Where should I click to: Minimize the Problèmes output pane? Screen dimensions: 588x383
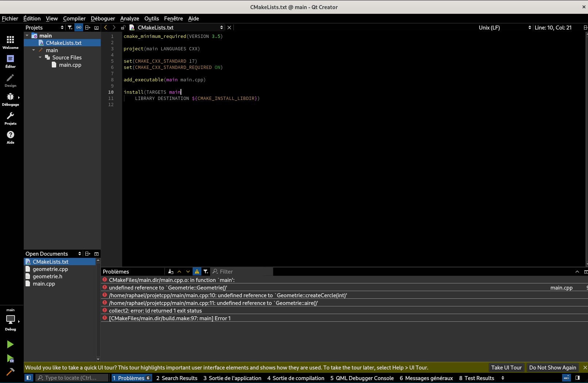pos(577,271)
